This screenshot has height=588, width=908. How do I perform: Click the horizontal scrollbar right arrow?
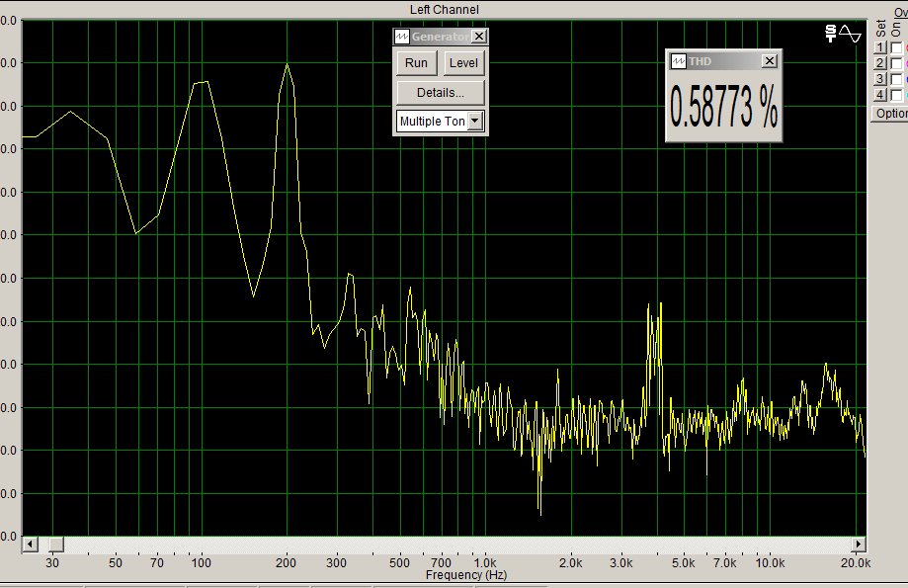point(859,545)
